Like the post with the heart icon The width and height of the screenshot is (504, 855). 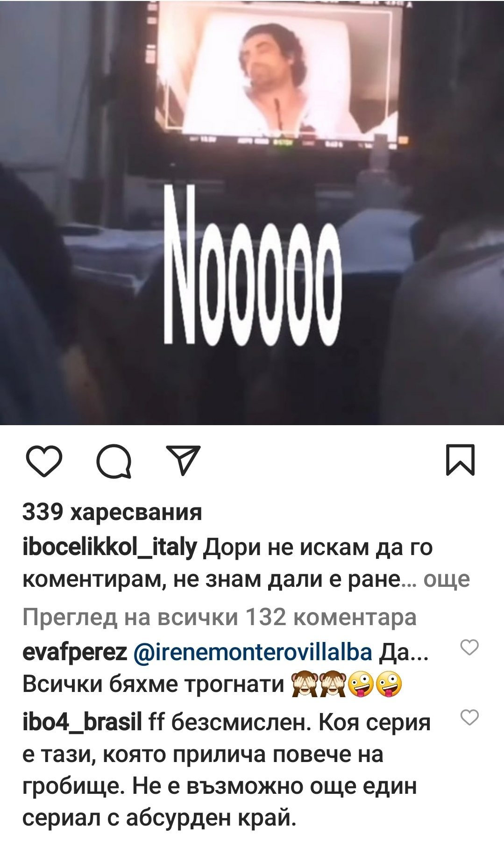(44, 461)
